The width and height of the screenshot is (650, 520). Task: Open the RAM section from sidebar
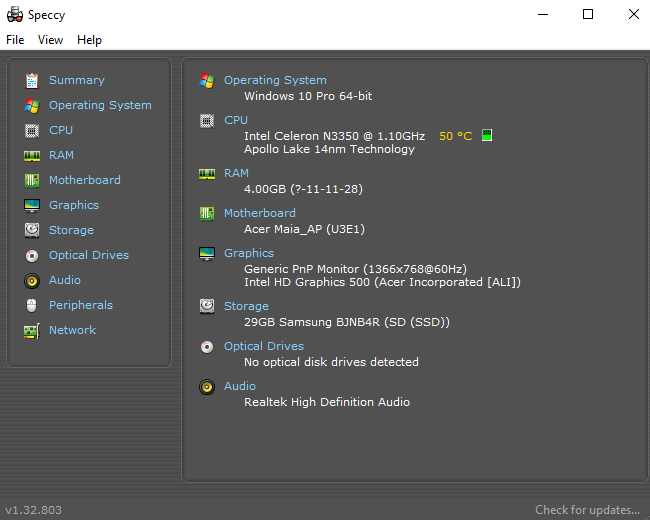point(61,155)
